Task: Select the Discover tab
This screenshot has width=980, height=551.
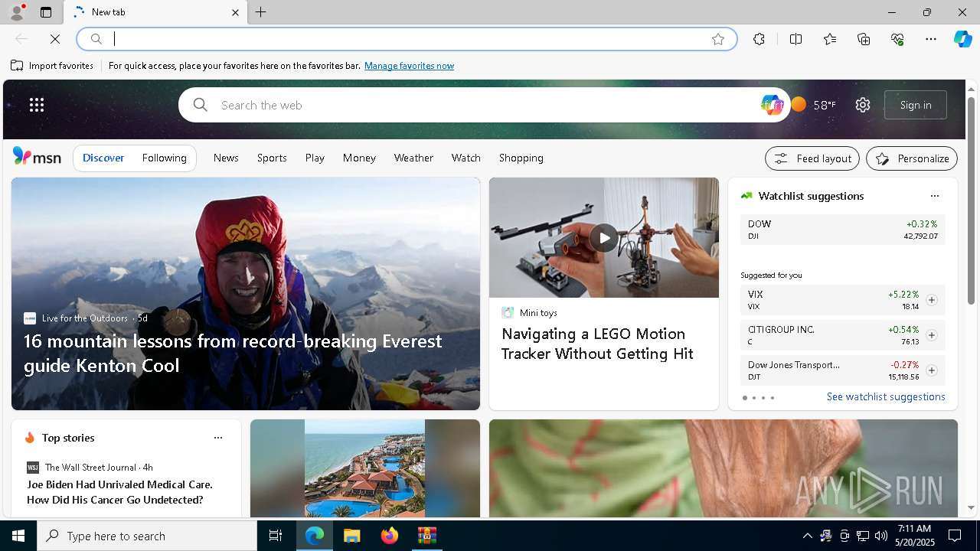Action: pos(103,158)
